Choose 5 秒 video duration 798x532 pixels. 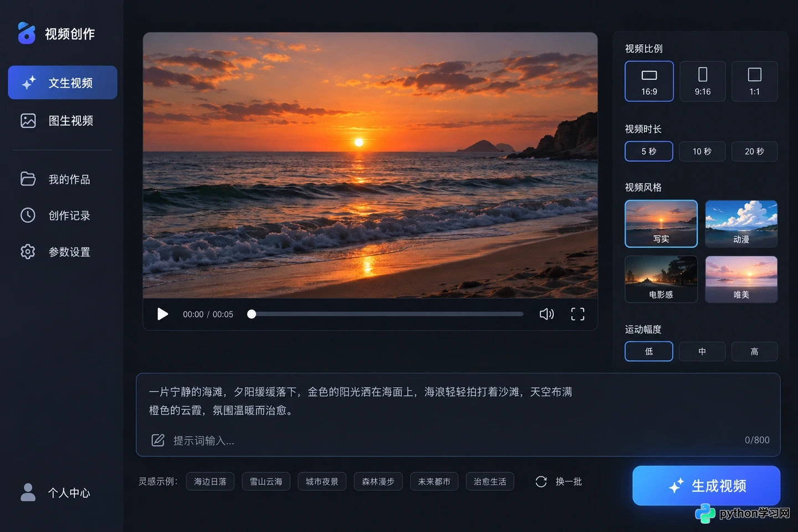point(649,151)
